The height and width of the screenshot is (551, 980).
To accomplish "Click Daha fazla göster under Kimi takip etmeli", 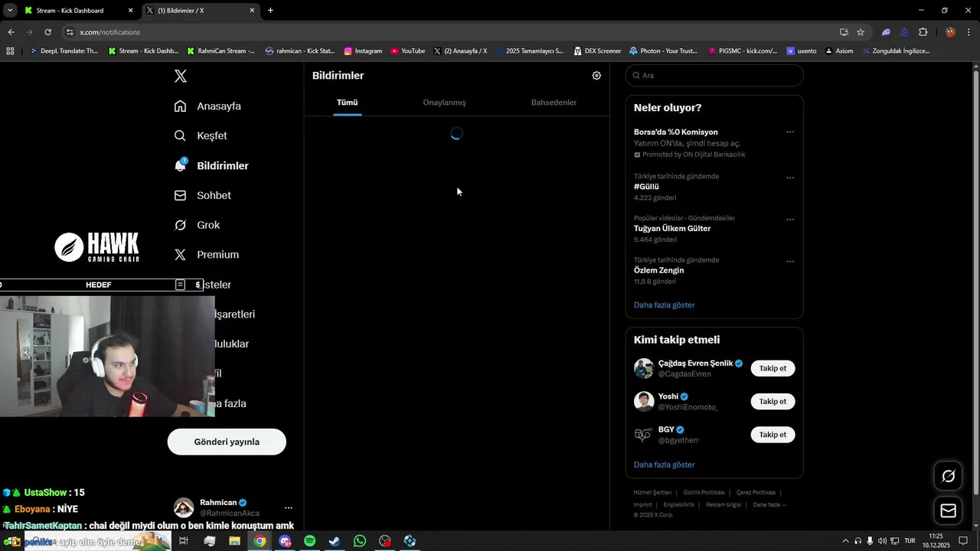I will pos(664,465).
